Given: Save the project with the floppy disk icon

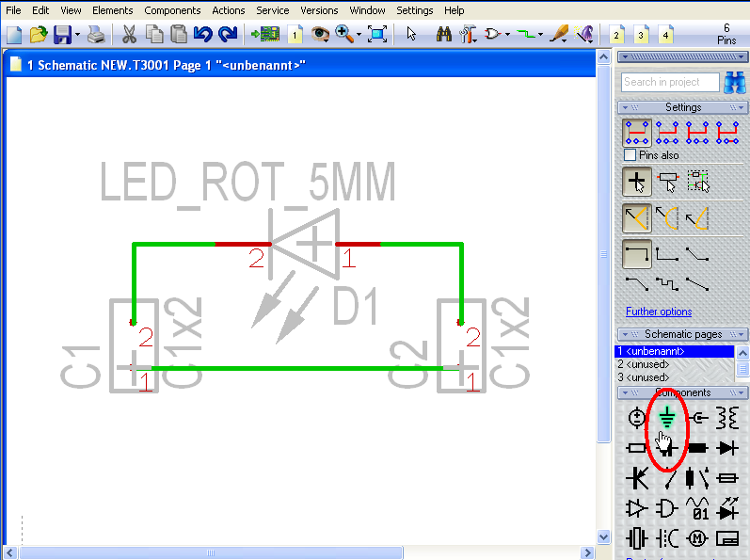Looking at the screenshot, I should [62, 35].
